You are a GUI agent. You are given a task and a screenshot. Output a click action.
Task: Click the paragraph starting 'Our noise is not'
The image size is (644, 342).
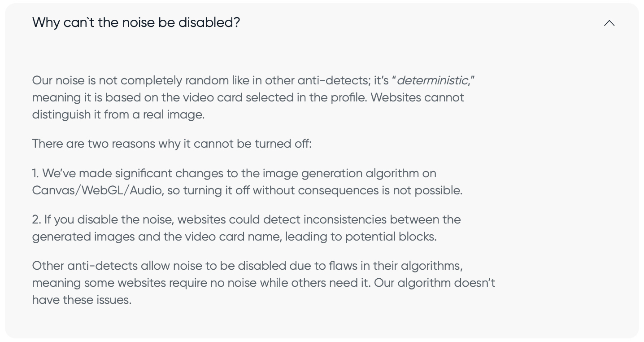(x=253, y=97)
